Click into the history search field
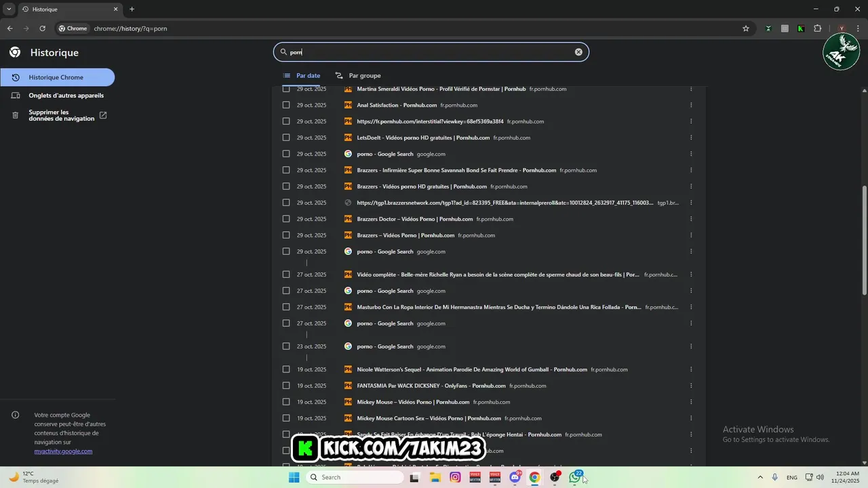Viewport: 868px width, 488px height. pos(431,52)
